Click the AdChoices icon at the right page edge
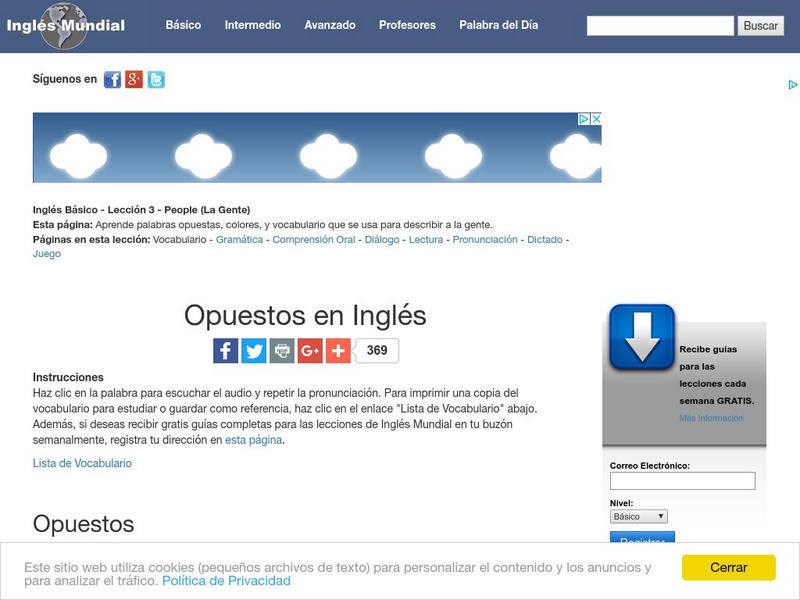Viewport: 800px width, 600px height. click(x=793, y=85)
